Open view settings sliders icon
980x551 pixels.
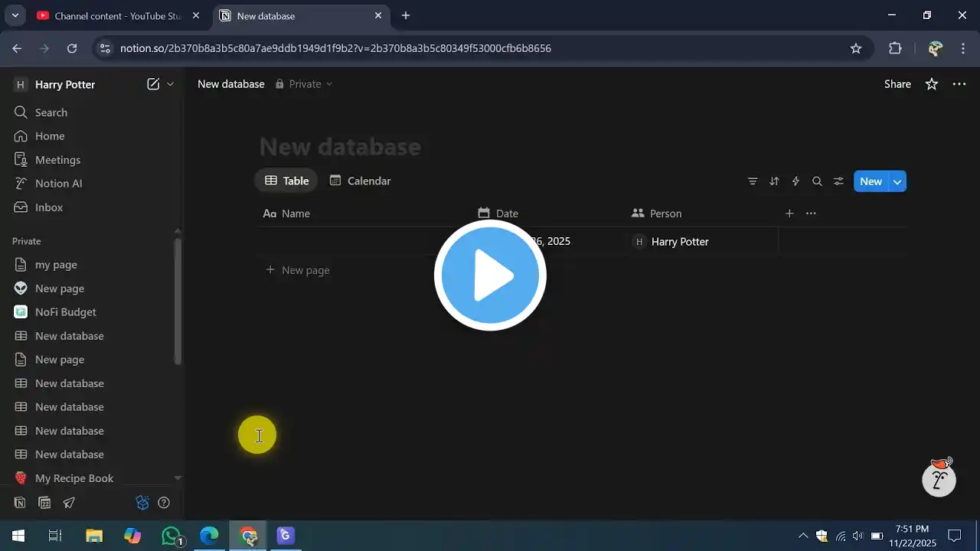[x=838, y=181]
